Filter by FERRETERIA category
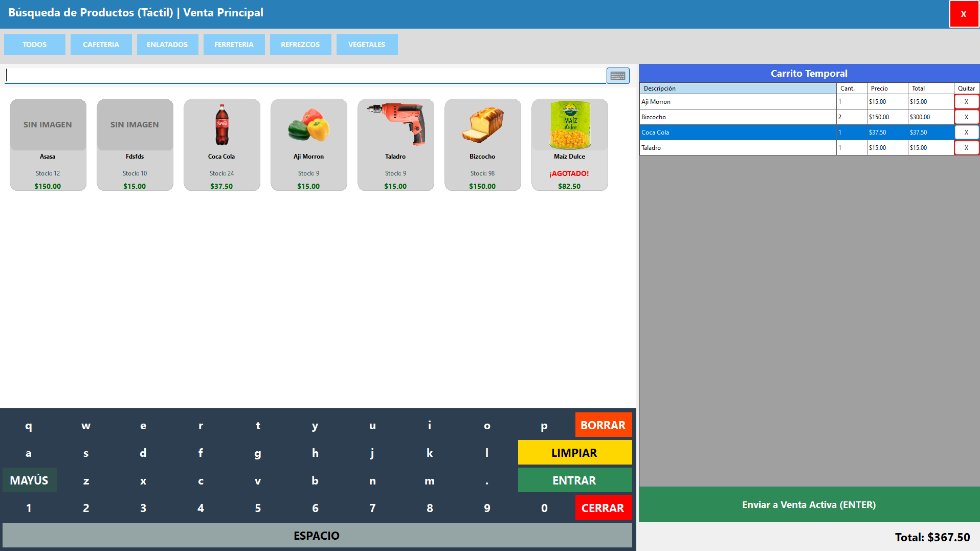Image resolution: width=980 pixels, height=551 pixels. 234,45
